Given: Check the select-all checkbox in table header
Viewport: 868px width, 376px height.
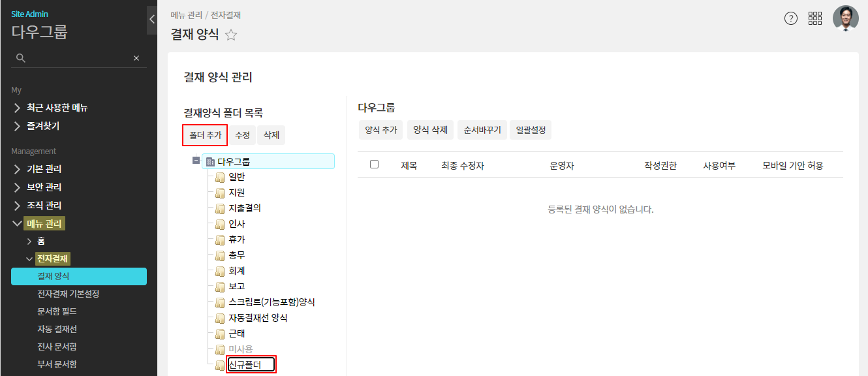Looking at the screenshot, I should (x=374, y=164).
